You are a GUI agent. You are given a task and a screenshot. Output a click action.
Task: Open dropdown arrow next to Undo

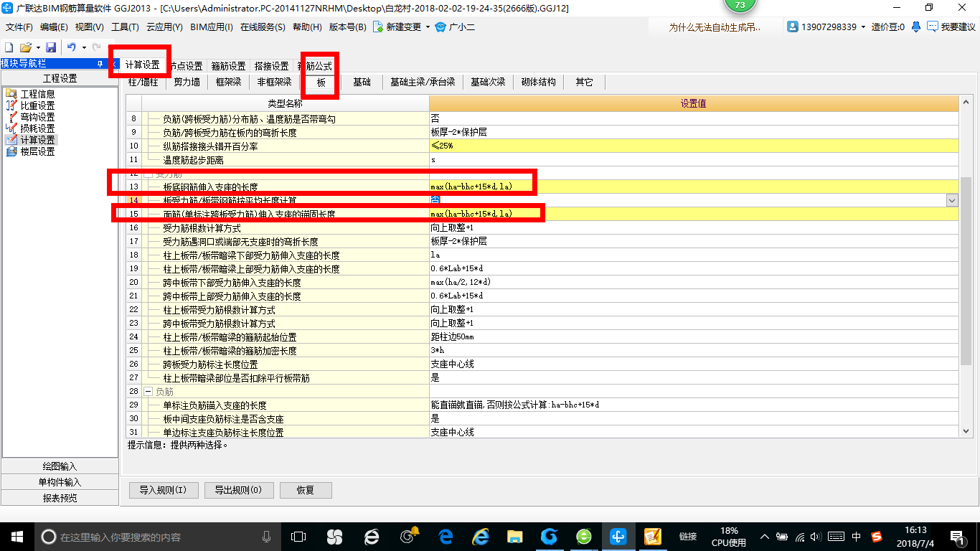(x=84, y=47)
